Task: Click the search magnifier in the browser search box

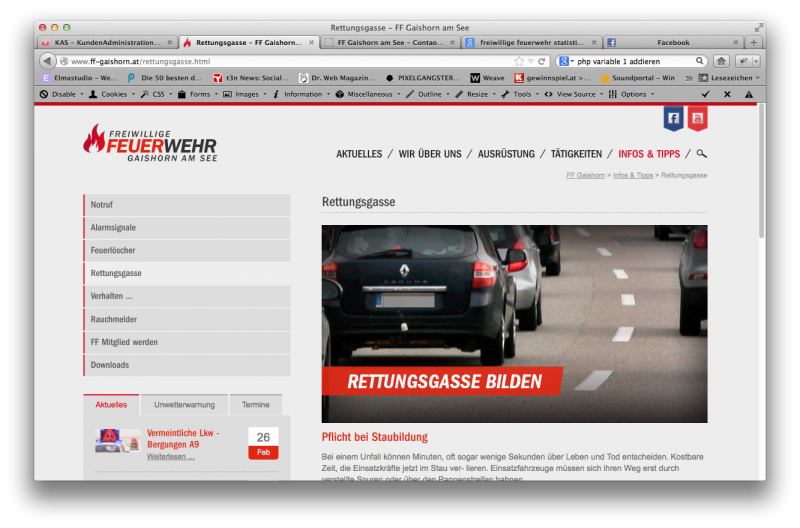Action: [699, 61]
